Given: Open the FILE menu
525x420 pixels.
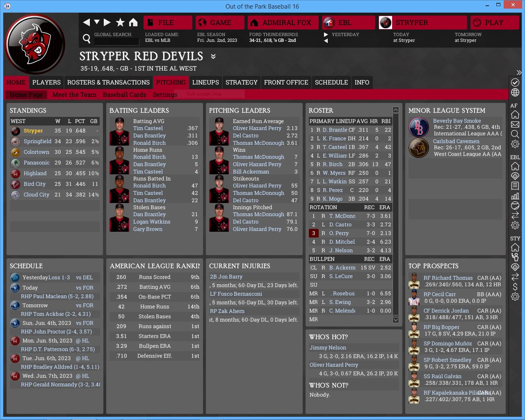Looking at the screenshot, I should 168,23.
